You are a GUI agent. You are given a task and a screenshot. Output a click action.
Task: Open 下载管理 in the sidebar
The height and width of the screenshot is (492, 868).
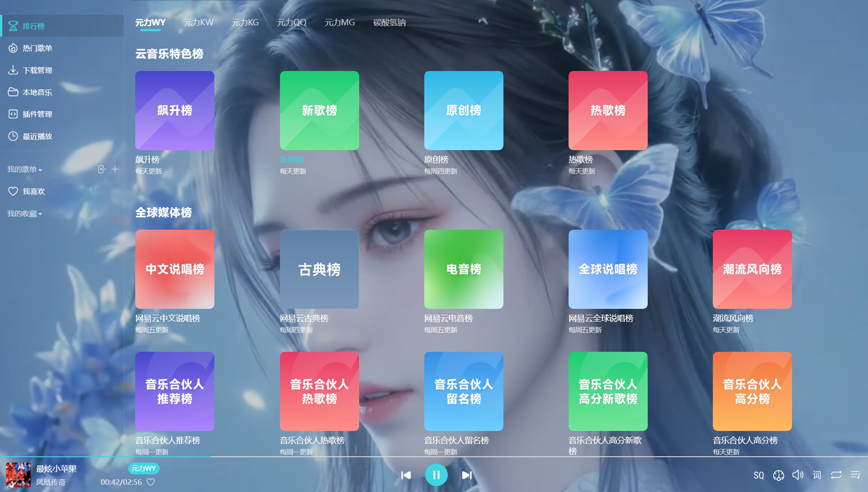click(37, 70)
